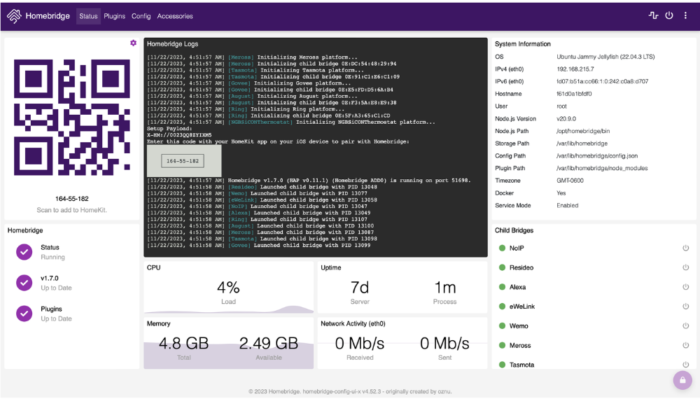
Task: Click the Received 0 Mb/s value
Action: coord(360,343)
